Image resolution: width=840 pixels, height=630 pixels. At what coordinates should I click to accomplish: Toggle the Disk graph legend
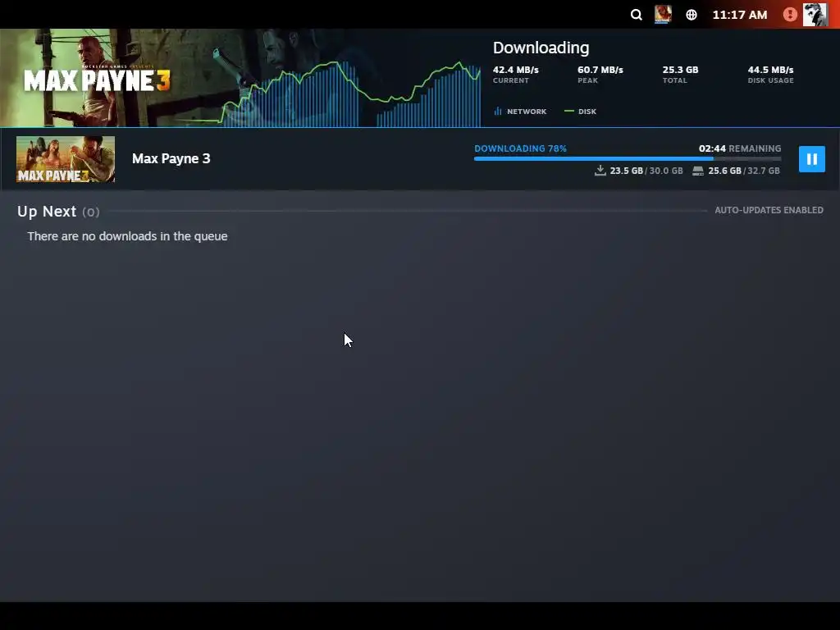coord(581,112)
